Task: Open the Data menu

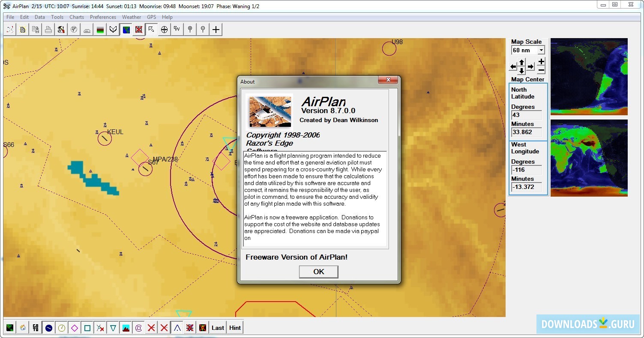Action: 40,17
